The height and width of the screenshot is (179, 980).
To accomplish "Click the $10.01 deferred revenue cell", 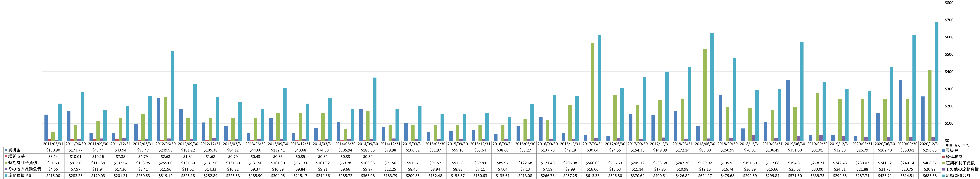I will point(76,157).
